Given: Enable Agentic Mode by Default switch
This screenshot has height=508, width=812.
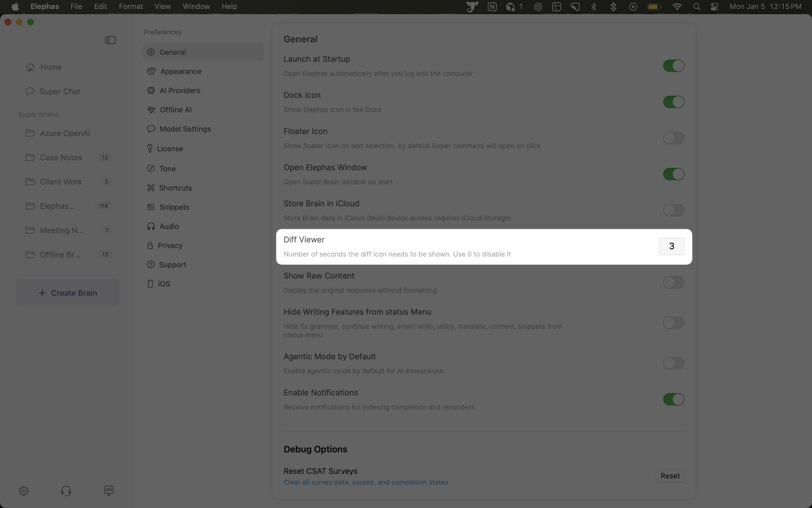Looking at the screenshot, I should (x=673, y=363).
